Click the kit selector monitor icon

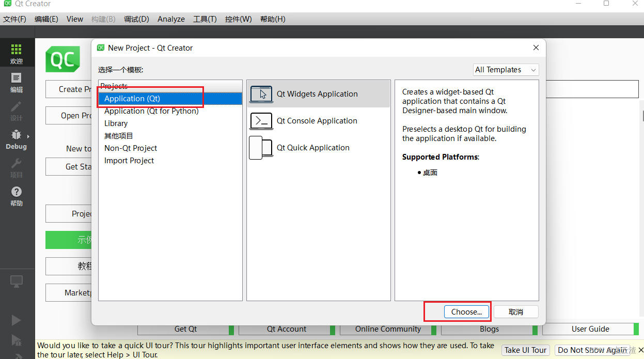coord(17,282)
